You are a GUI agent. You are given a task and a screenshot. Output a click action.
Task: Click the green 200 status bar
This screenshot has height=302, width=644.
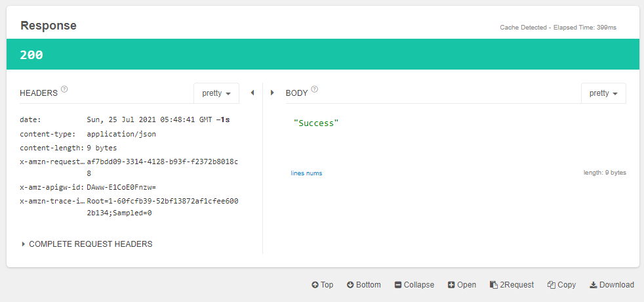(322, 55)
